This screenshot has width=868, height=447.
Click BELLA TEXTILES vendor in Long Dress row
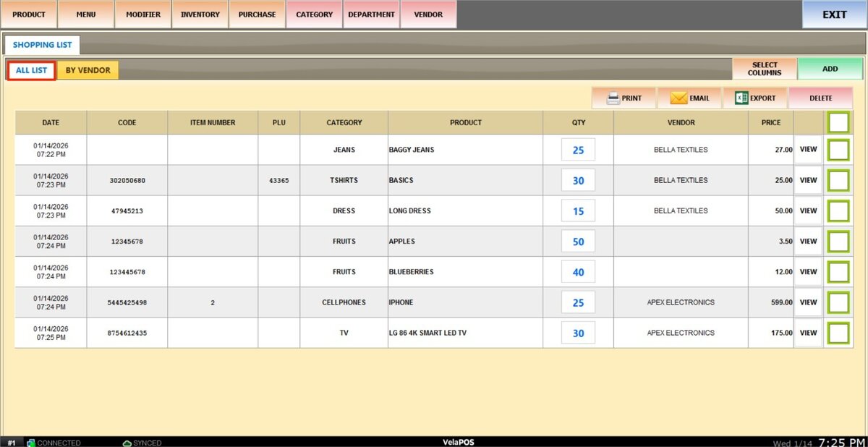[681, 210]
